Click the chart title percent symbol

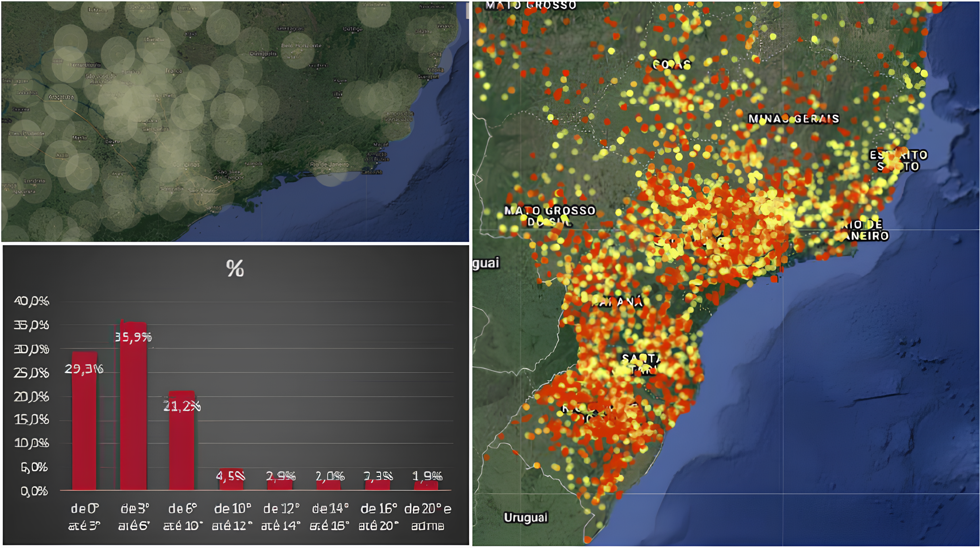(x=235, y=268)
